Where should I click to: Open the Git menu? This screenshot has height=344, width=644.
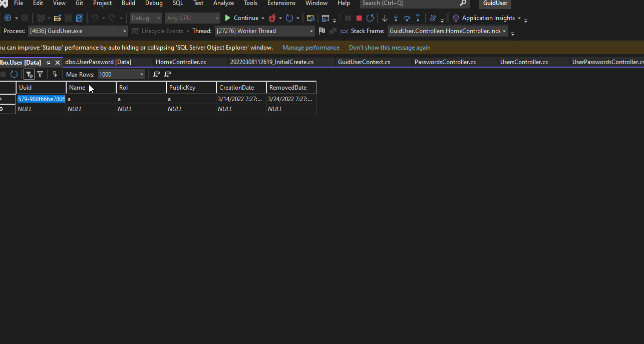tap(79, 3)
